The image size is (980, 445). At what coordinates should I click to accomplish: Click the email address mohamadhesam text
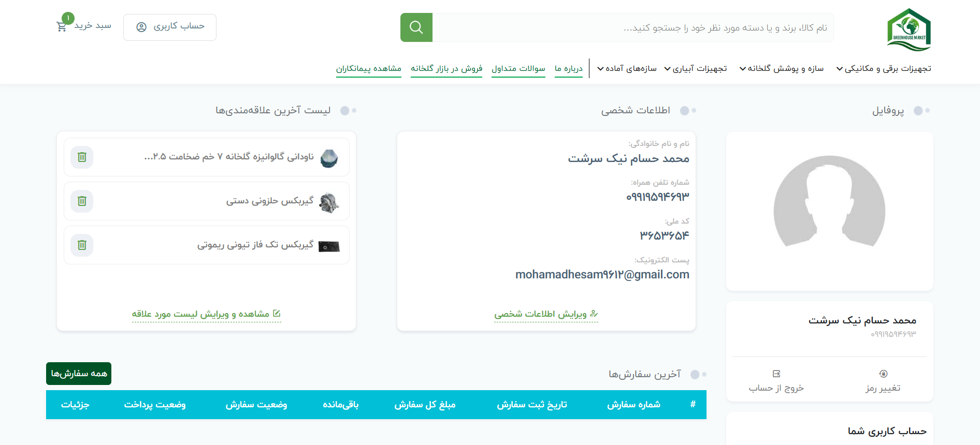tap(602, 274)
